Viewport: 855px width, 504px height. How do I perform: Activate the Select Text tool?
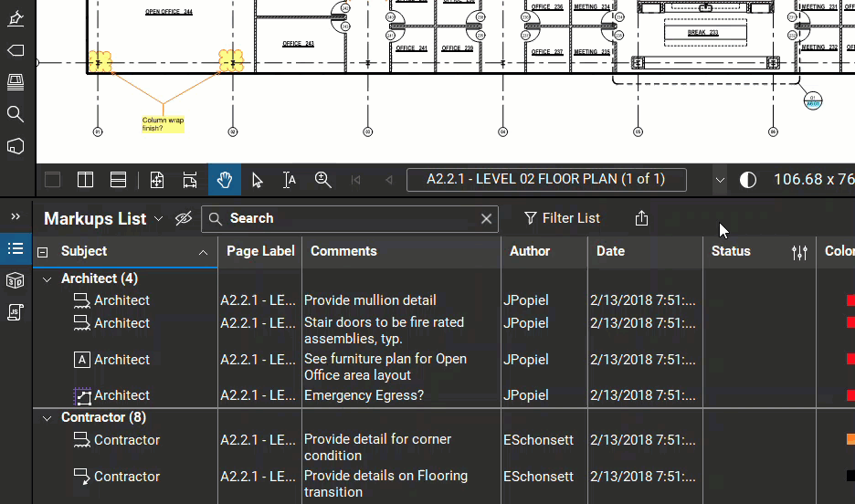pos(290,179)
